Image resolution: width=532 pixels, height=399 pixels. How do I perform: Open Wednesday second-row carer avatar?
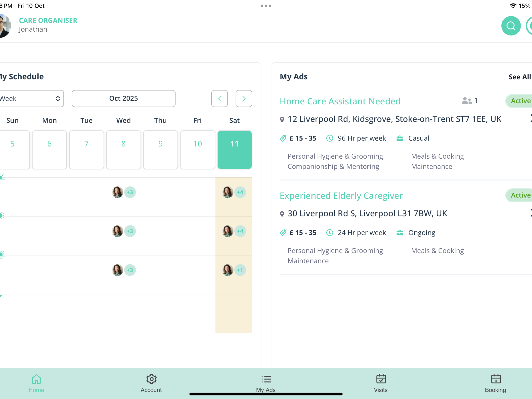pyautogui.click(x=117, y=231)
